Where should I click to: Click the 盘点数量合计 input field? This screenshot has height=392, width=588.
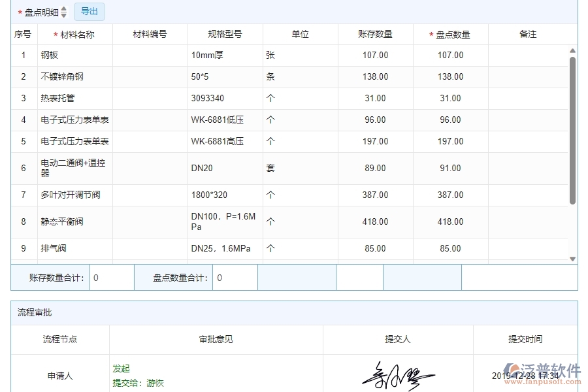click(x=235, y=277)
